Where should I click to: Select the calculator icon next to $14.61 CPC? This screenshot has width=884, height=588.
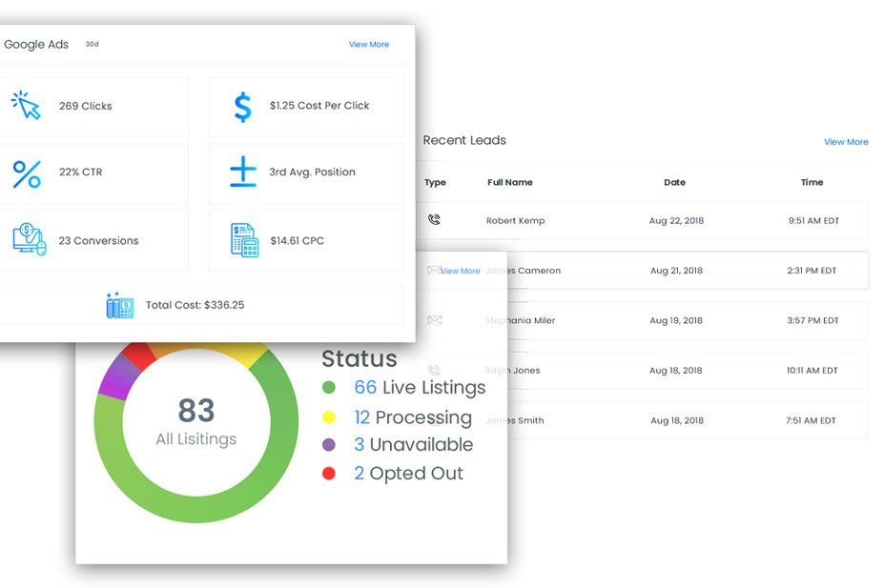[244, 240]
